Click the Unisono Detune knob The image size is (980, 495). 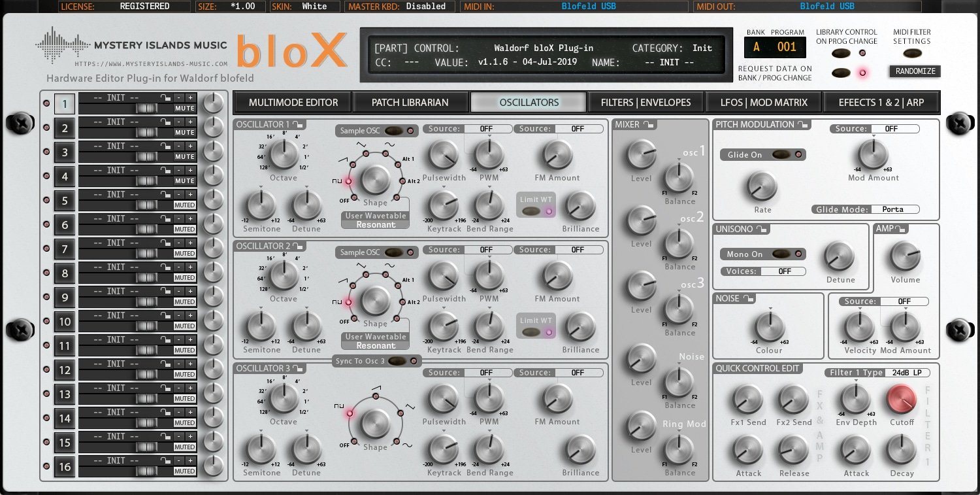(x=840, y=256)
